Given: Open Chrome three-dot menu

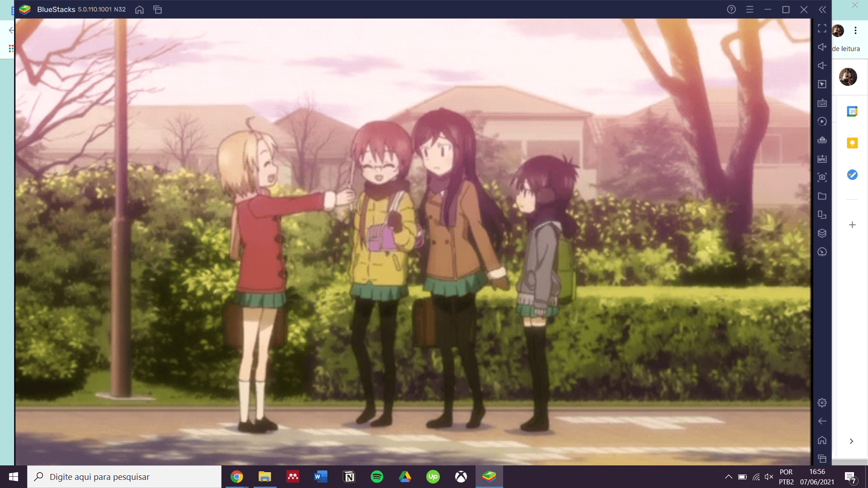Looking at the screenshot, I should pyautogui.click(x=855, y=30).
